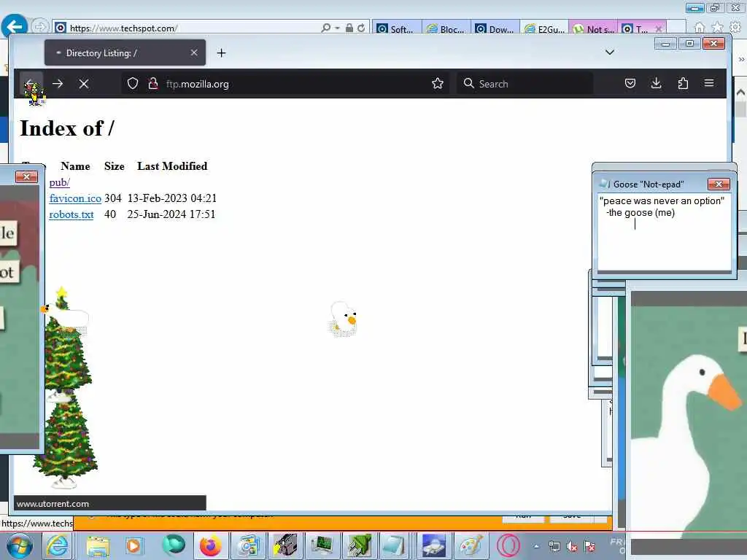747x560 pixels.
Task: Switch to the Dow... tab in Internet Explorer
Action: [x=496, y=28]
